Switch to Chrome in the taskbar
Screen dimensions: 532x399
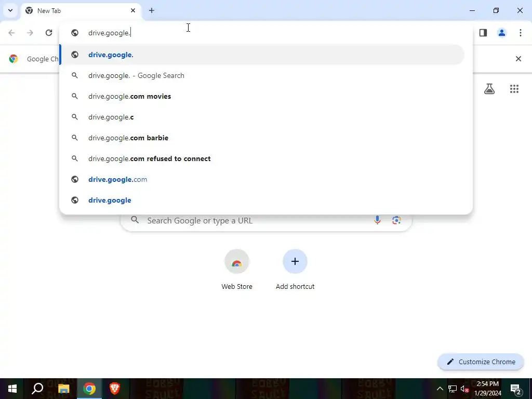coord(89,389)
